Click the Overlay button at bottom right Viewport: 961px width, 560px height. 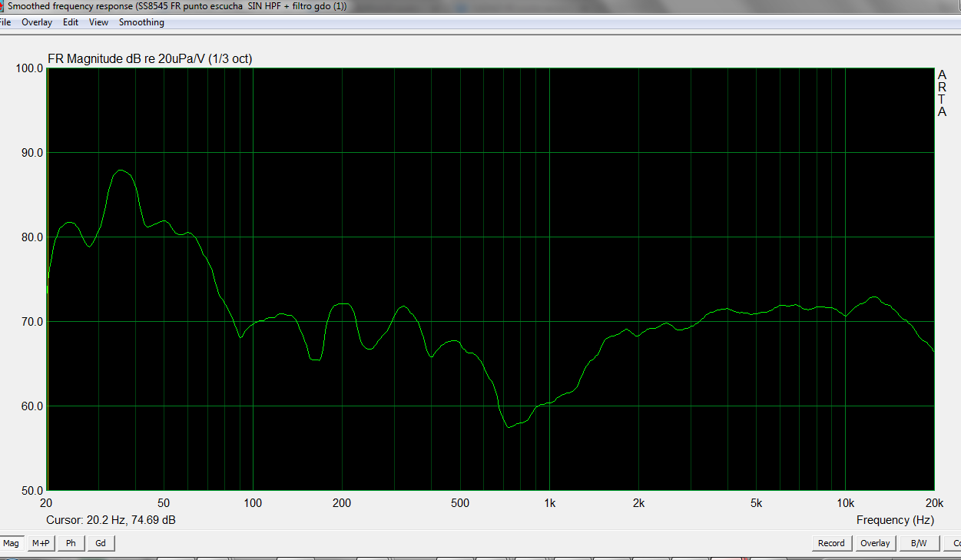pos(875,543)
